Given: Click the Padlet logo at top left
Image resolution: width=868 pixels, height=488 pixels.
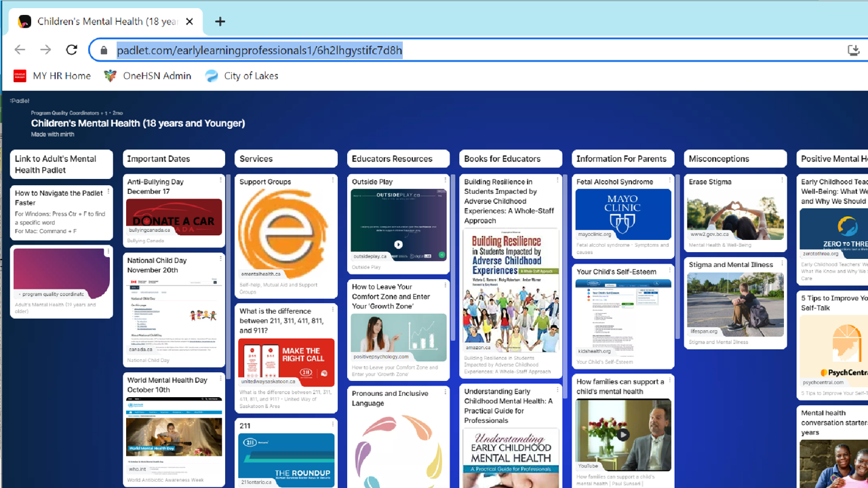Looking at the screenshot, I should click(20, 101).
